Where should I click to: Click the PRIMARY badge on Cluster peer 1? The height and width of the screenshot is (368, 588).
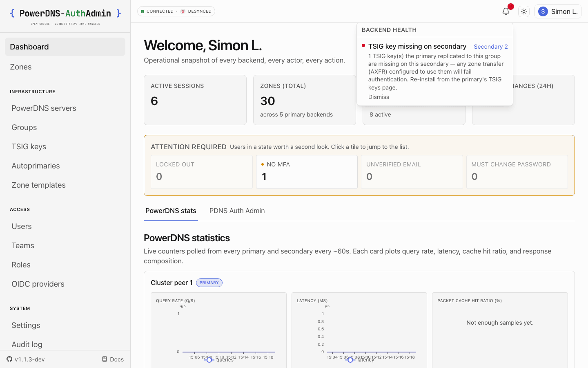[209, 283]
